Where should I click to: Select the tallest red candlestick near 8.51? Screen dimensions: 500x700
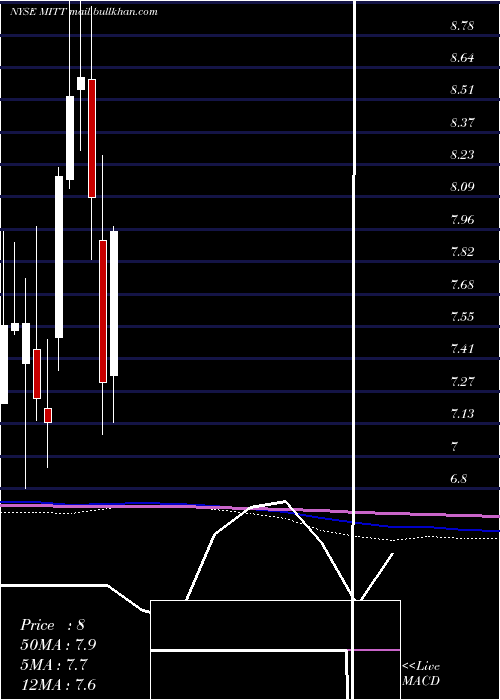pyautogui.click(x=92, y=138)
